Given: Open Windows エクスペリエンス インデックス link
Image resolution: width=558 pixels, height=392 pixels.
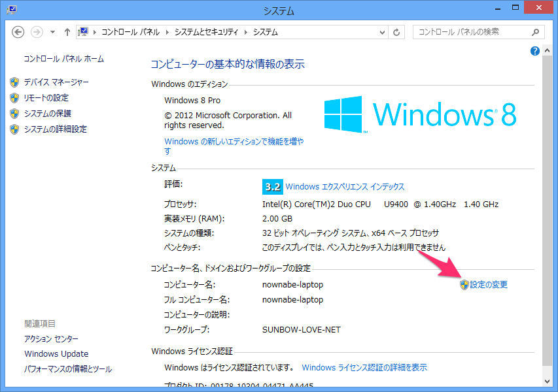Looking at the screenshot, I should click(345, 187).
